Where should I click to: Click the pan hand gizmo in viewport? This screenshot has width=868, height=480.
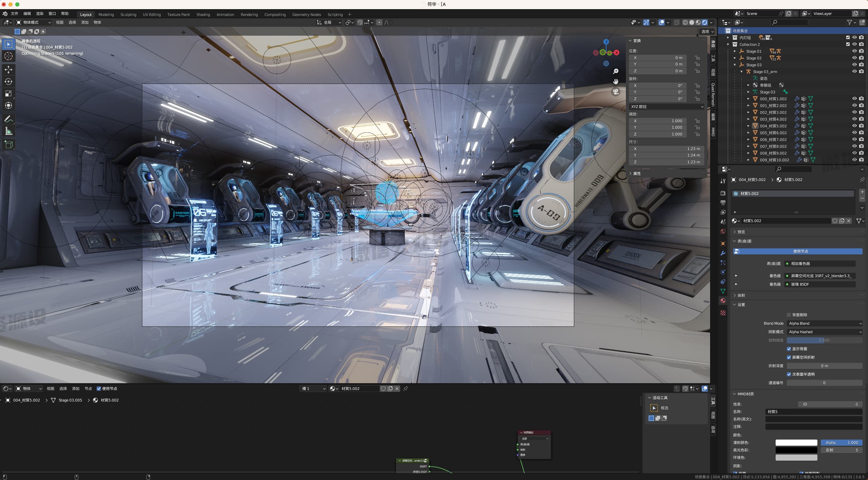616,82
